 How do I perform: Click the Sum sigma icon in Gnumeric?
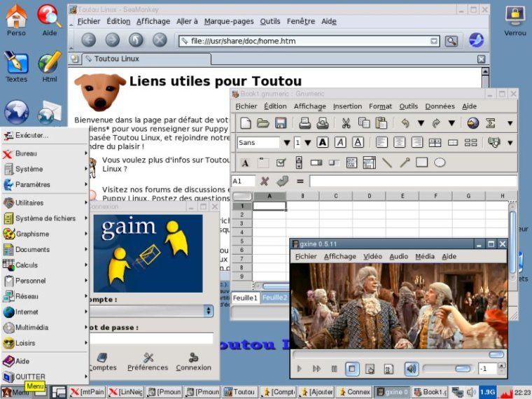click(x=491, y=123)
